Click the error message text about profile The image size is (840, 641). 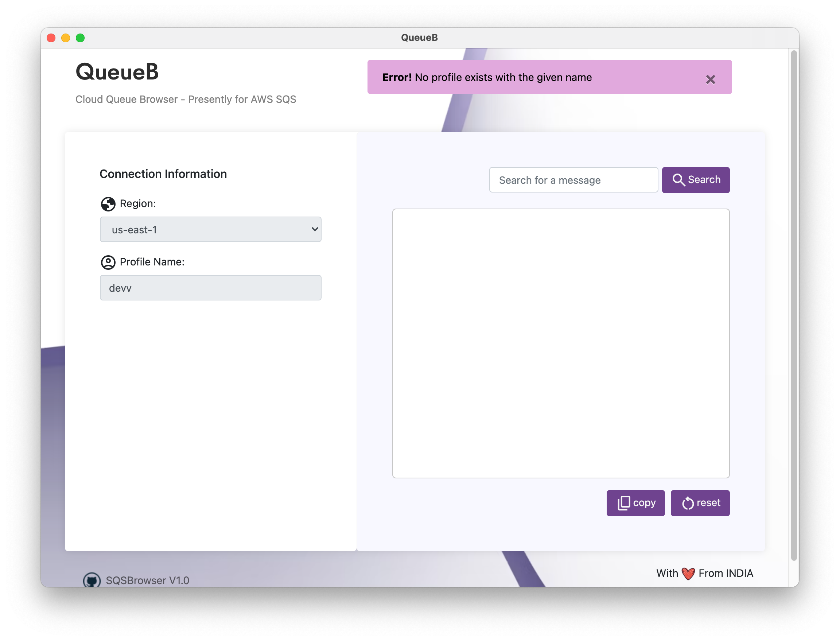tap(487, 77)
